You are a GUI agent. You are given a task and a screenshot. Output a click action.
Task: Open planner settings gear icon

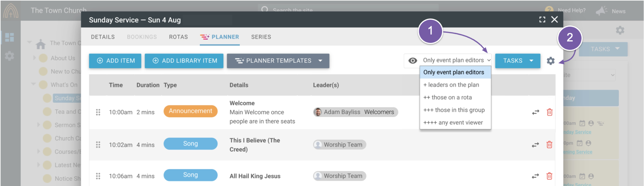tap(551, 61)
